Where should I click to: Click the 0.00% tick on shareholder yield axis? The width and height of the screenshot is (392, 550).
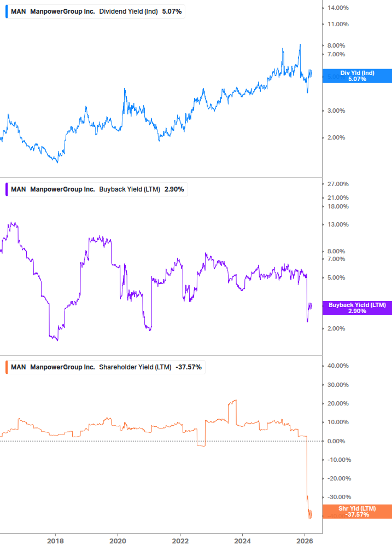pyautogui.click(x=336, y=441)
